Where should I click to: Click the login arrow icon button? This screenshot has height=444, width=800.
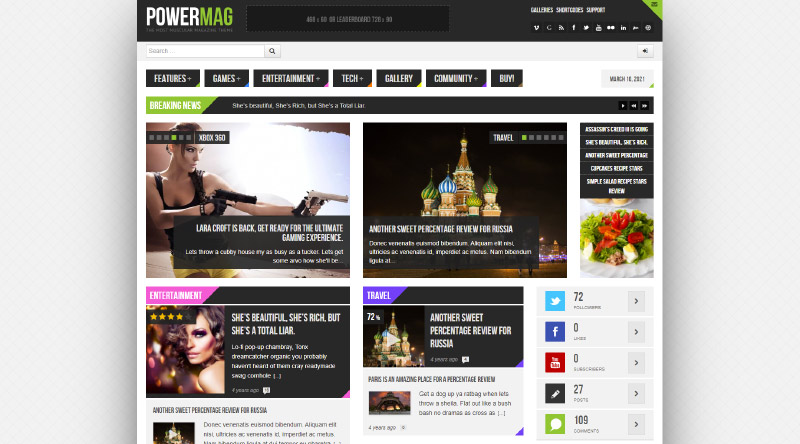click(645, 51)
